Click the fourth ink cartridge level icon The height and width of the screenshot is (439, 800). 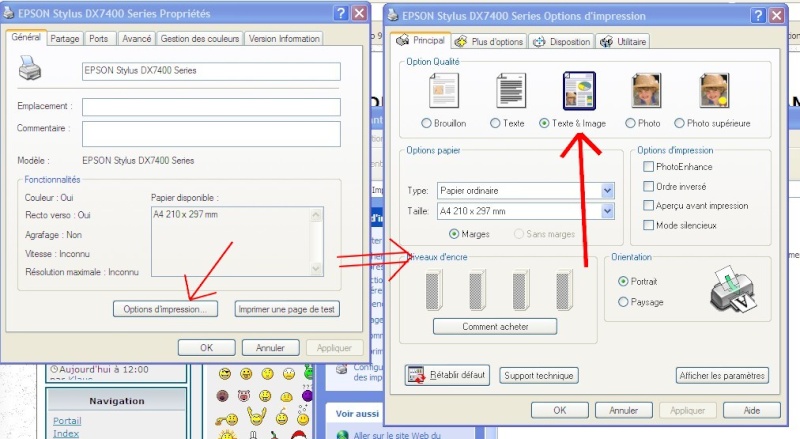[x=564, y=290]
